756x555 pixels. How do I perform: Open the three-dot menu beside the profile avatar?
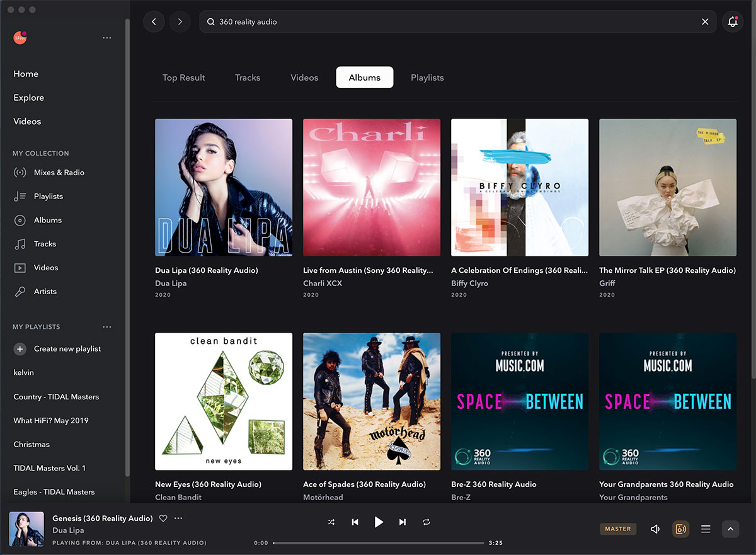tap(107, 38)
